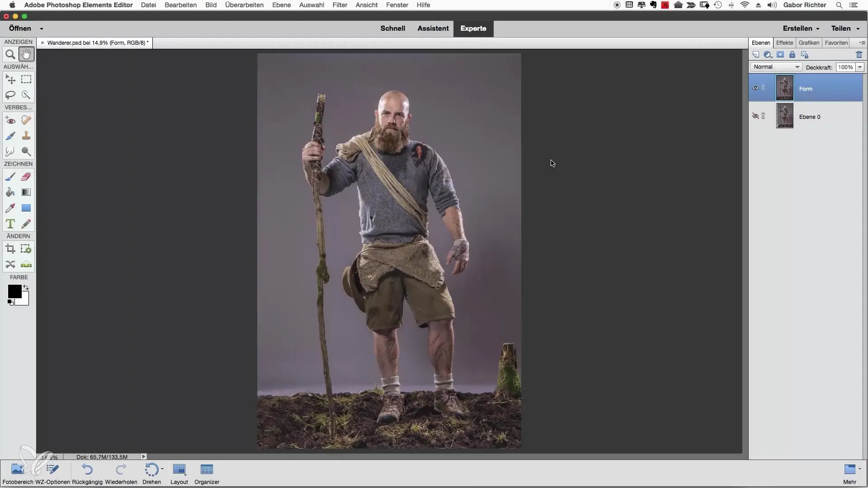Open the Erstellen dropdown

tap(801, 28)
